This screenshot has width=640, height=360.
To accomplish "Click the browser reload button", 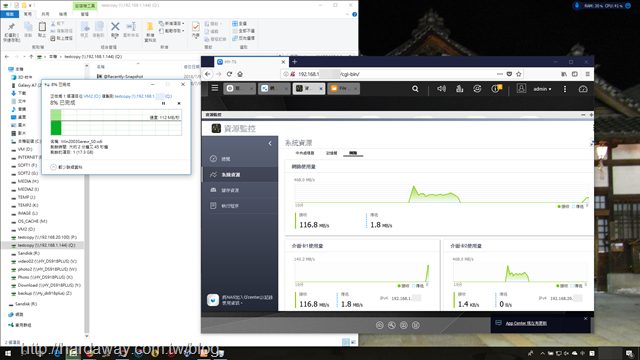I will pyautogui.click(x=229, y=74).
